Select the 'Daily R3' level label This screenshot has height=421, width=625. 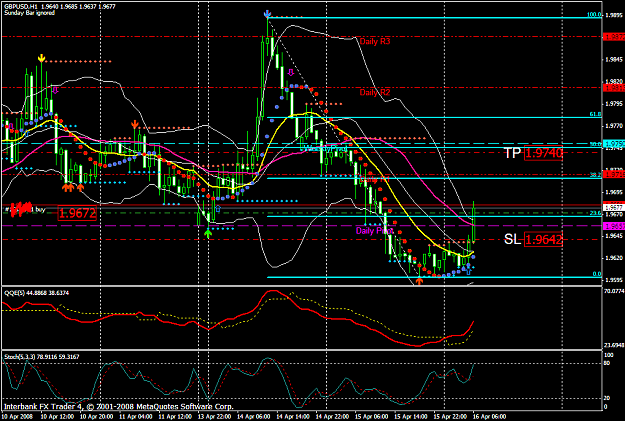point(375,41)
